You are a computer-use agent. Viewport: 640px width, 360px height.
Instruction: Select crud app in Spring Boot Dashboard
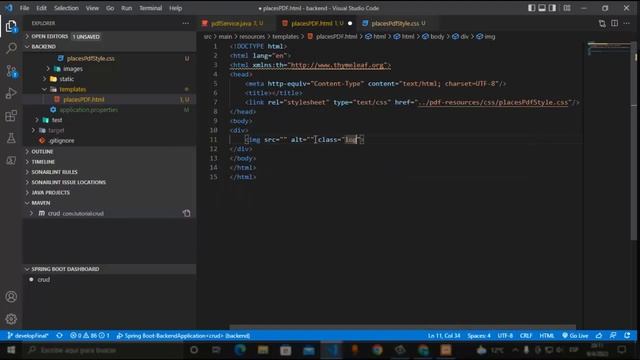point(109,280)
